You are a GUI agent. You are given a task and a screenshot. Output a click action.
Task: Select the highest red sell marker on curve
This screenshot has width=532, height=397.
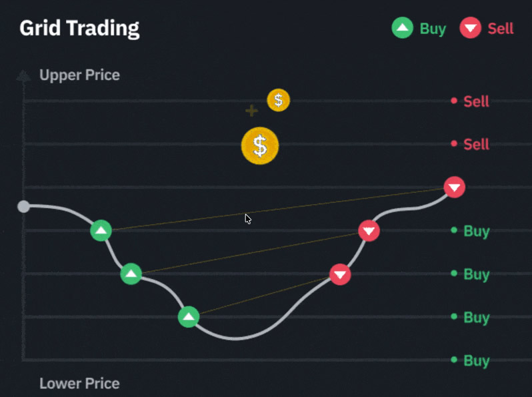coord(454,187)
